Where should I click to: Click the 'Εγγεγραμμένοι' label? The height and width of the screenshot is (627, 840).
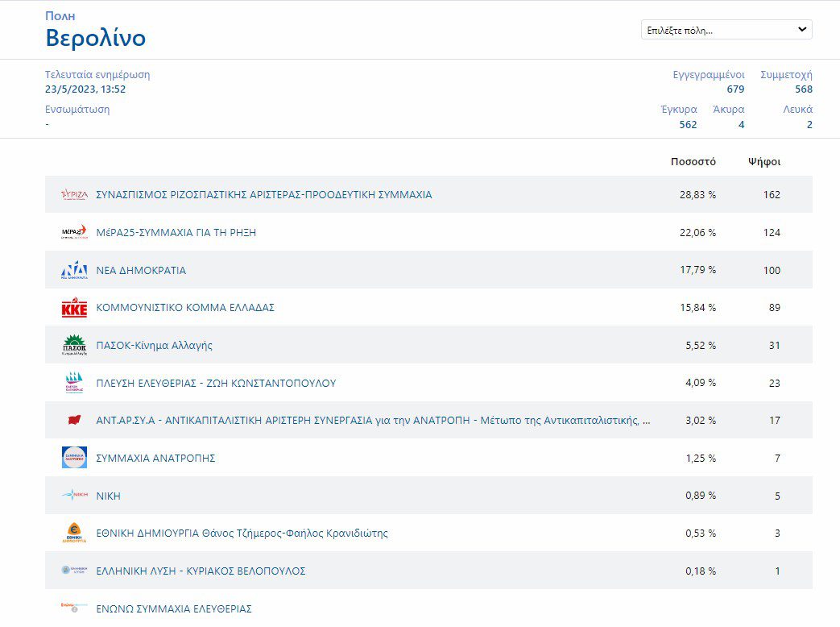(x=709, y=75)
